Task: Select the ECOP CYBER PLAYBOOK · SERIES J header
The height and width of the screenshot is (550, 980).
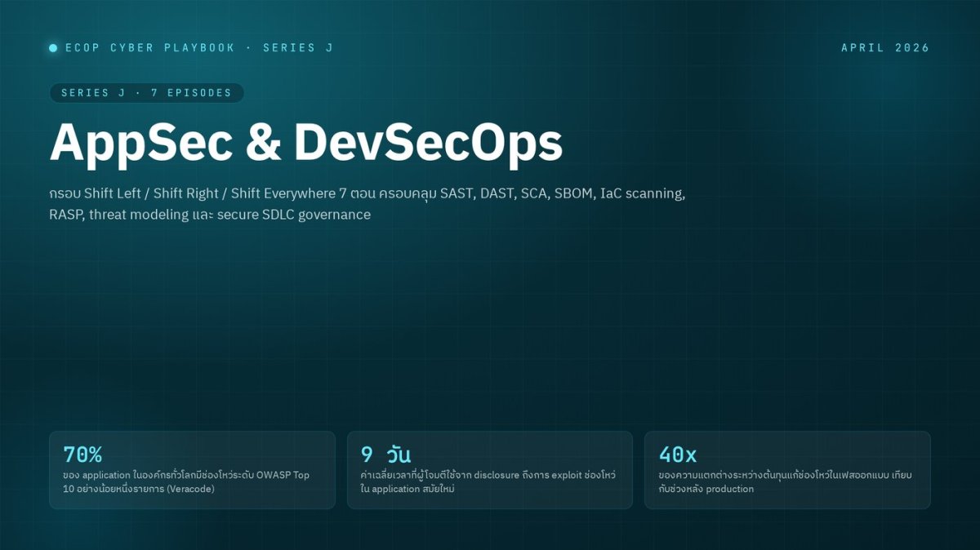Action: pos(199,48)
